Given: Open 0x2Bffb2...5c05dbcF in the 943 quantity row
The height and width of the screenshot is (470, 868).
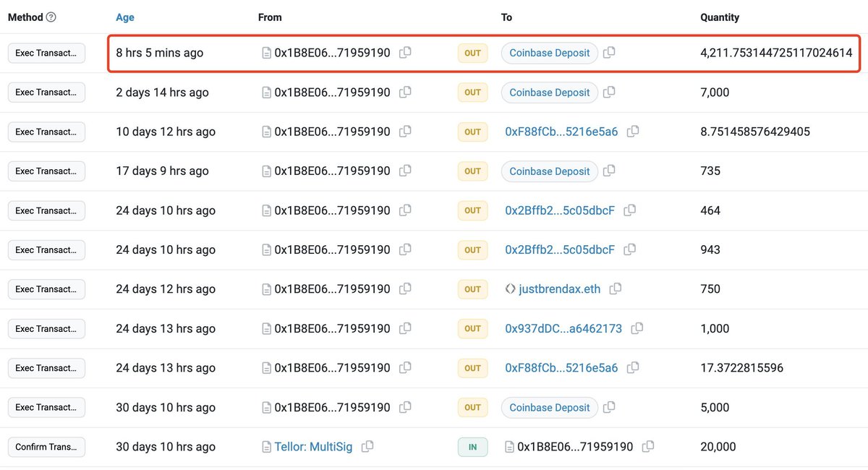Looking at the screenshot, I should pos(560,250).
